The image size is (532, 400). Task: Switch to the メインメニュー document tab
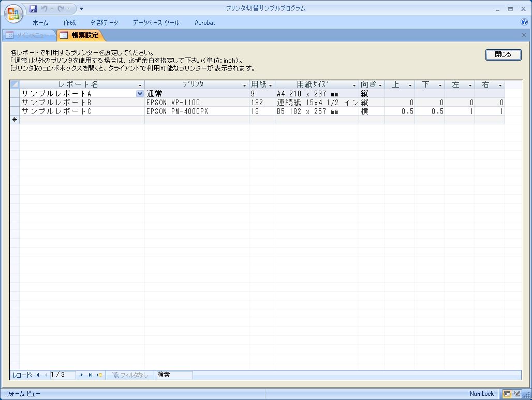pos(29,35)
